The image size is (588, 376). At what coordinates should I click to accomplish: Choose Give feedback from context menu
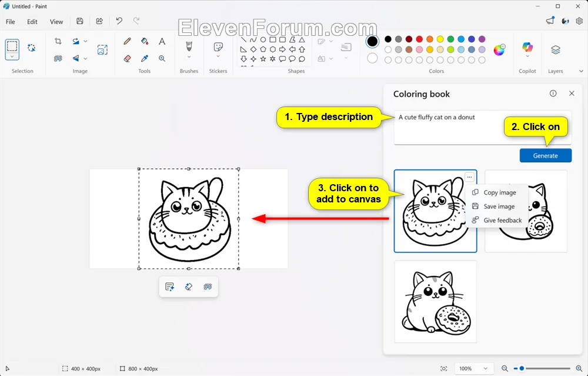pyautogui.click(x=497, y=220)
